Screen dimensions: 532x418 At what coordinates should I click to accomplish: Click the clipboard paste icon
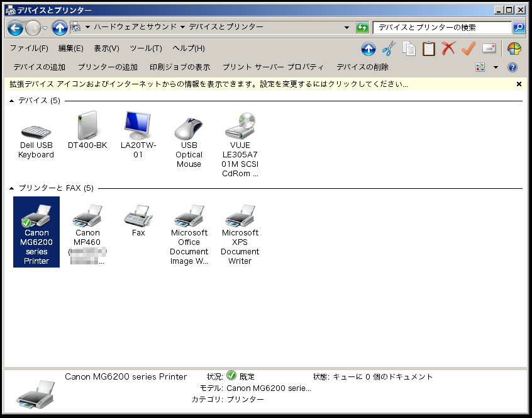pos(428,48)
